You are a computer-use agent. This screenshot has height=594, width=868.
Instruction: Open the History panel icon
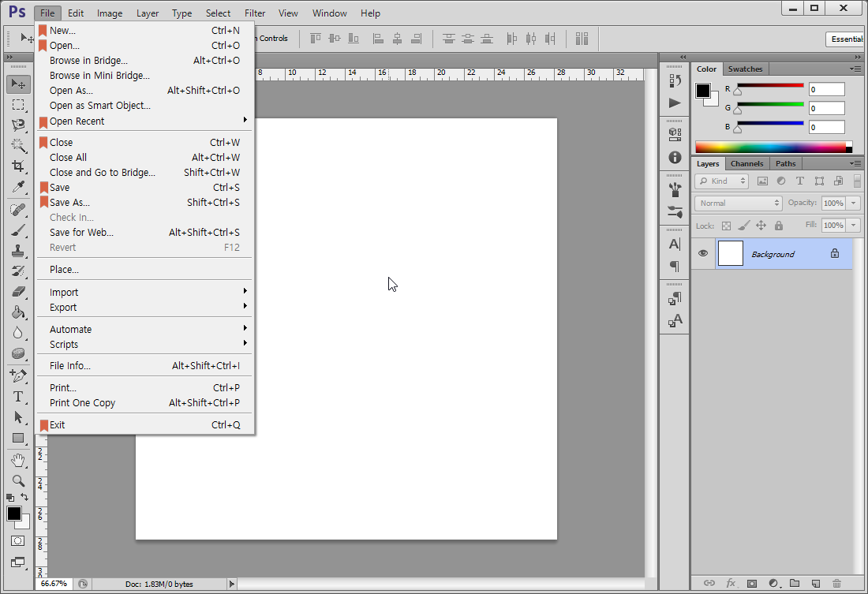tap(675, 80)
